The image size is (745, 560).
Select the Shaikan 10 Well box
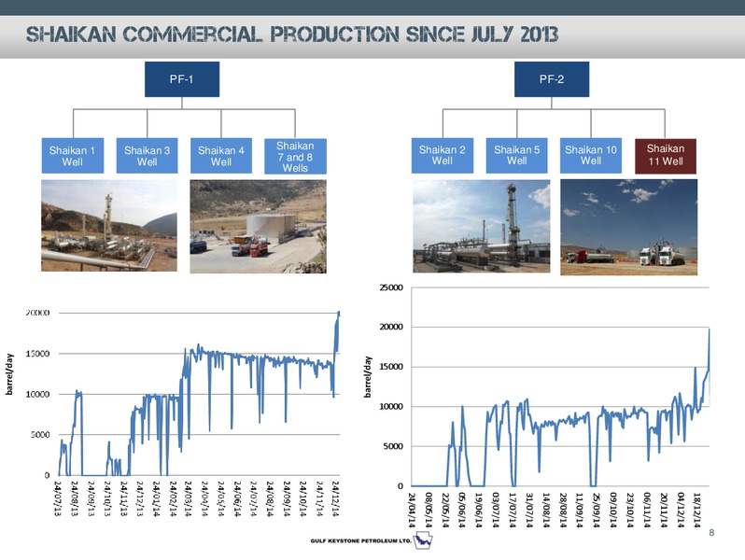591,155
